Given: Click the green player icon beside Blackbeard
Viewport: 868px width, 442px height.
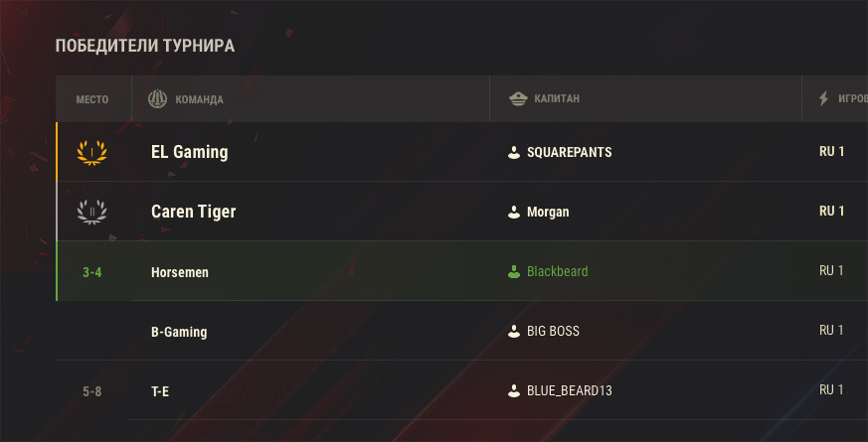Looking at the screenshot, I should pyautogui.click(x=514, y=271).
